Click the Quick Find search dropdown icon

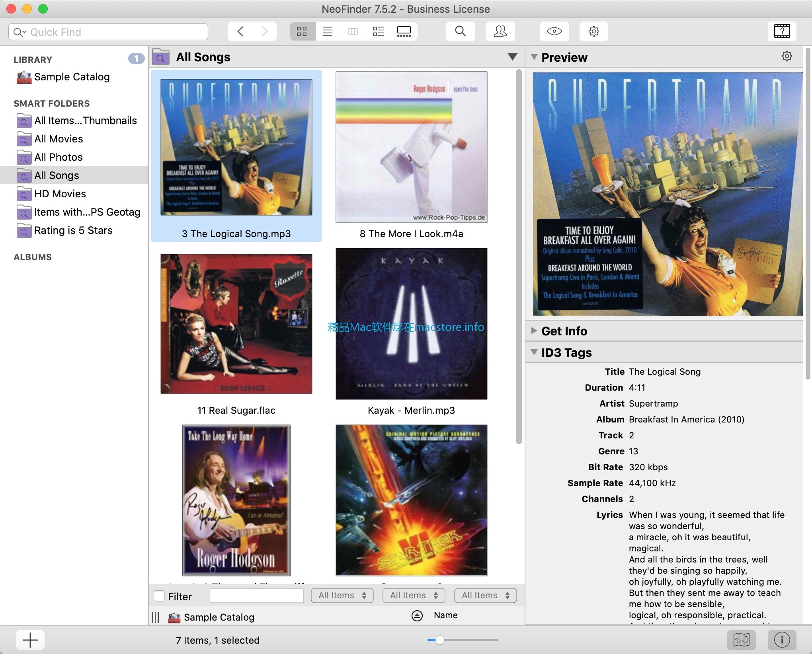click(20, 32)
